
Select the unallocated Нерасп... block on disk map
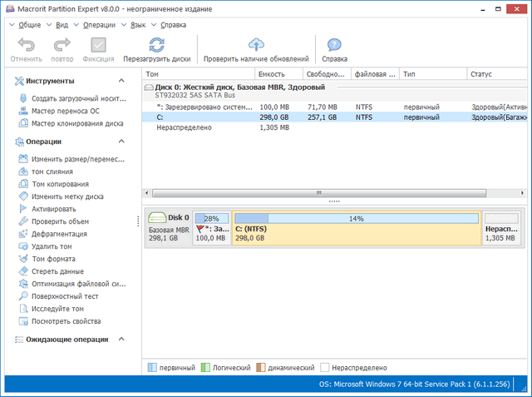tap(505, 229)
